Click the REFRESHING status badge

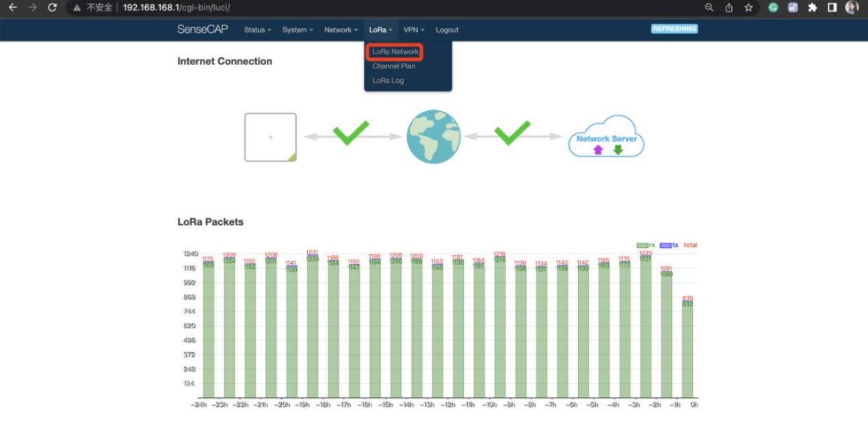(x=674, y=29)
